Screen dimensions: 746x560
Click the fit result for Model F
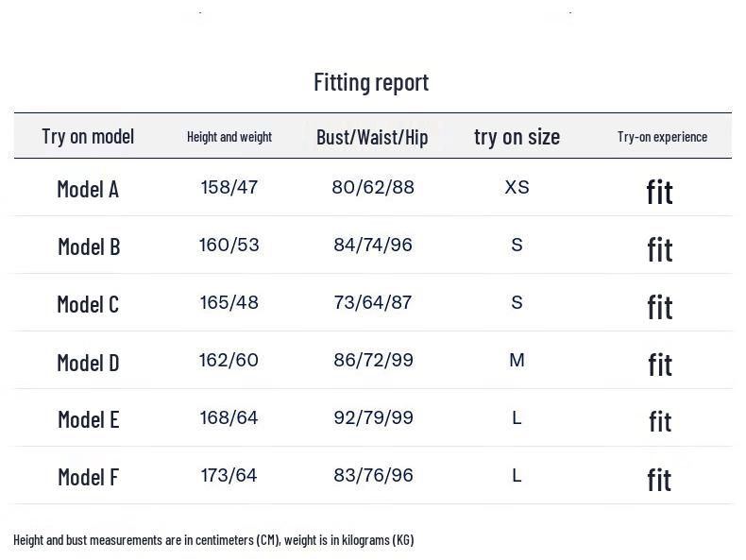pyautogui.click(x=659, y=480)
